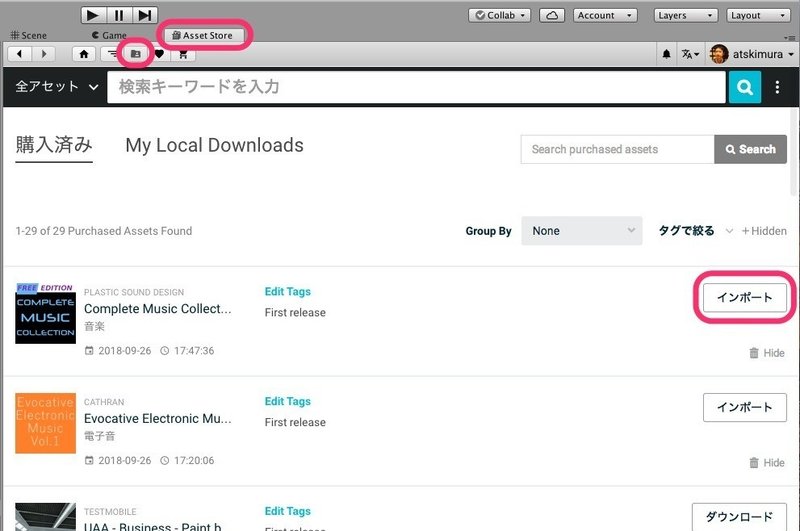
Task: Start Play mode with the play button
Action: pyautogui.click(x=93, y=15)
